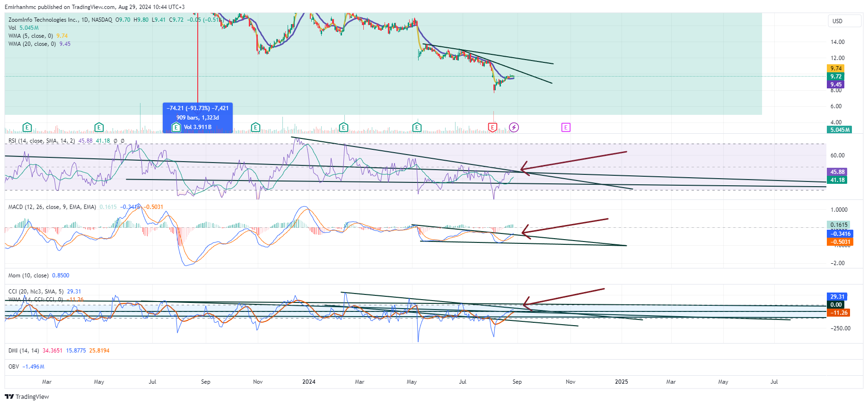The width and height of the screenshot is (868, 405).
Task: Click the blue 29.31 CCI axis label
Action: pos(837,297)
